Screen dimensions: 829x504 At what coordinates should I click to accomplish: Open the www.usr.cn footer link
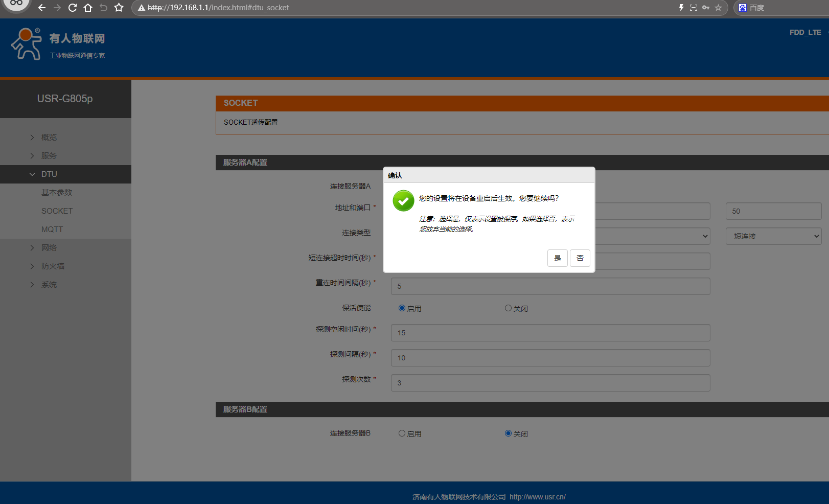click(537, 497)
